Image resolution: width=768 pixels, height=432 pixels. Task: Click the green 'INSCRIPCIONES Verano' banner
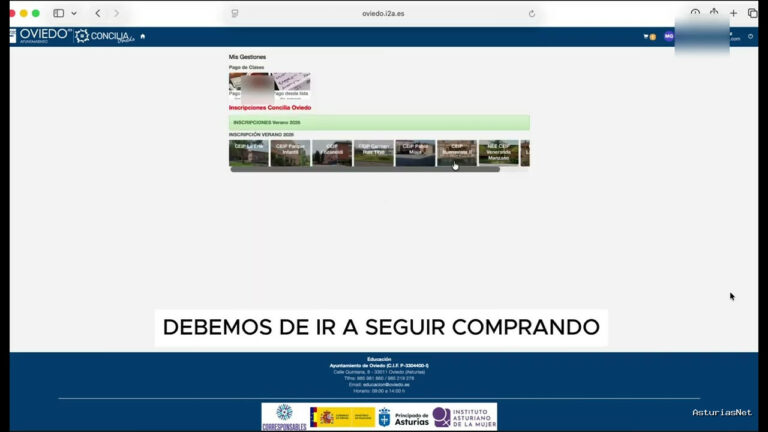pos(379,122)
